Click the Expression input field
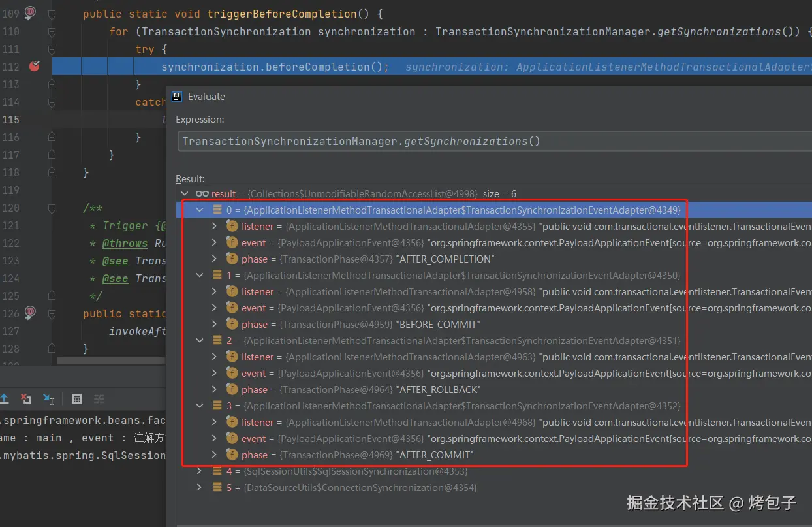The image size is (812, 527). click(x=495, y=141)
